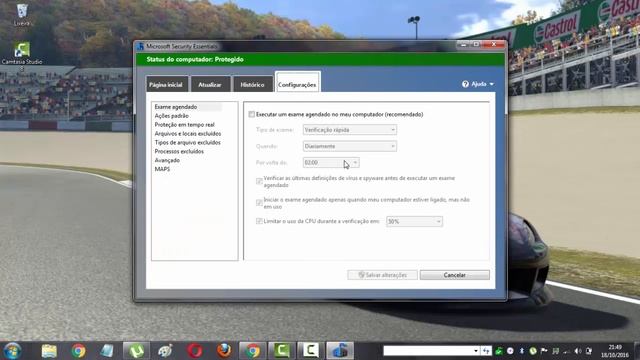The height and width of the screenshot is (360, 640).
Task: Switch to the Histórico tab
Action: (x=252, y=84)
